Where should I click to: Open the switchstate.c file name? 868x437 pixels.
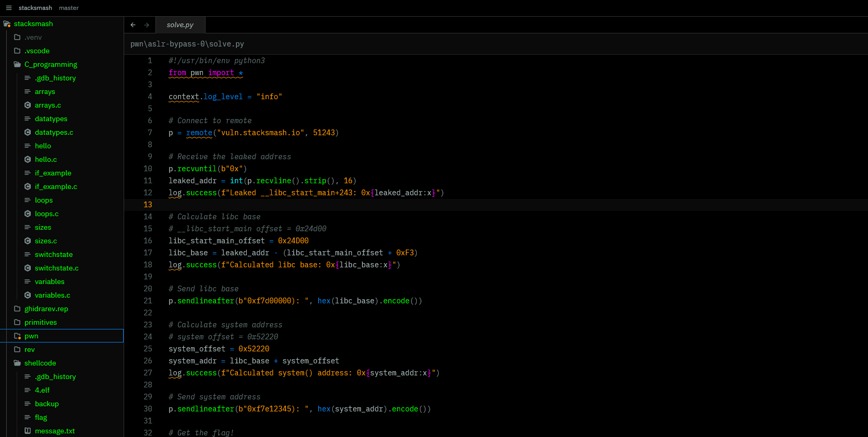tap(57, 268)
